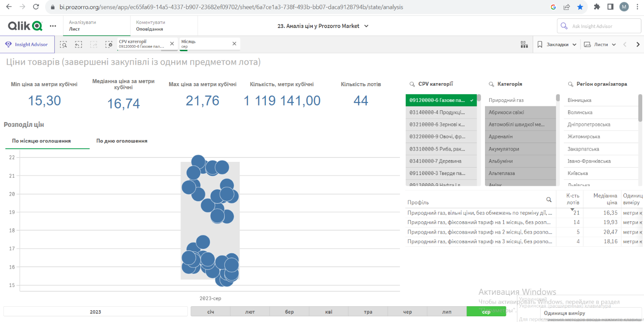Reload the current page
Image resolution: width=644 pixels, height=322 pixels.
pos(36,7)
